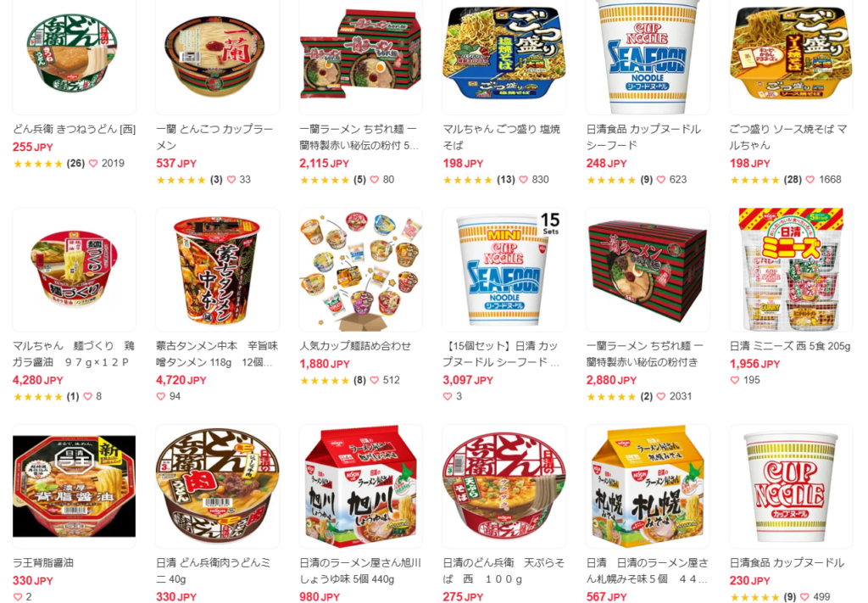Favorite the 一蘭 とんこつ カップラーメン heart icon
Image resolution: width=868 pixels, height=603 pixels.
(231, 180)
